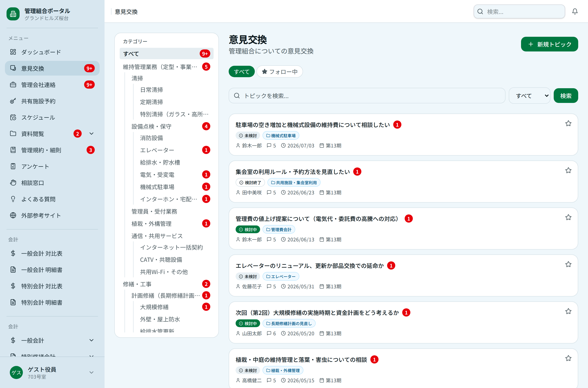Image resolution: width=588 pixels, height=388 pixels.
Task: Click the 共有施設予約 key icon
Action: pos(13,101)
